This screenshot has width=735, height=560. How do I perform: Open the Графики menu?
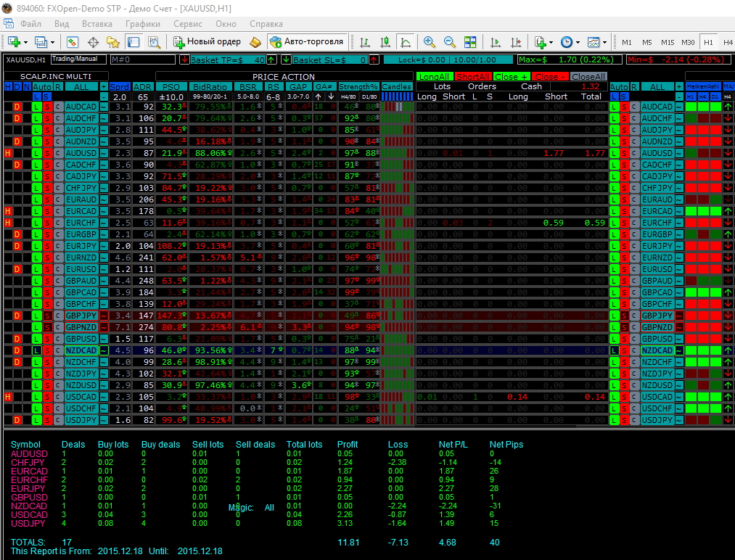point(142,24)
